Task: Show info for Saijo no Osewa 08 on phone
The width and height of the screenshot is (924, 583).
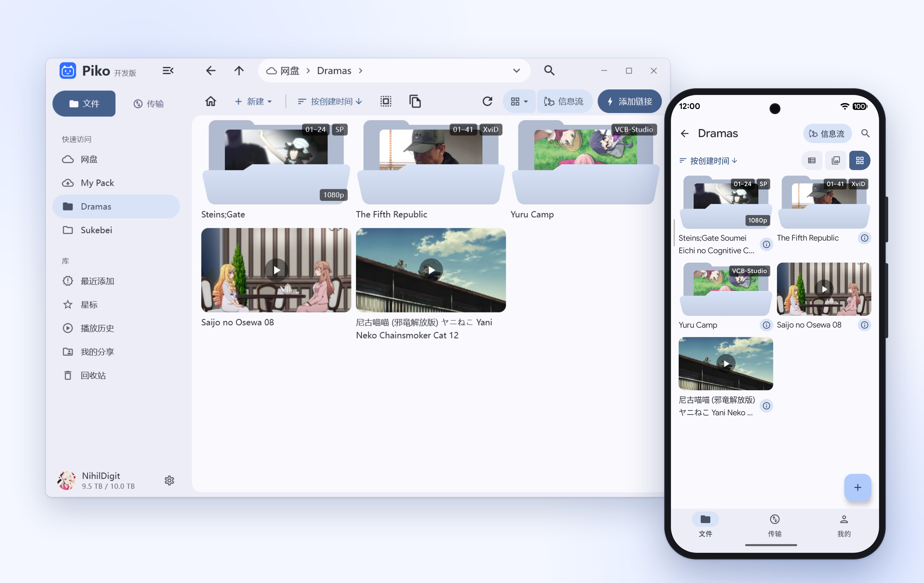Action: (864, 325)
